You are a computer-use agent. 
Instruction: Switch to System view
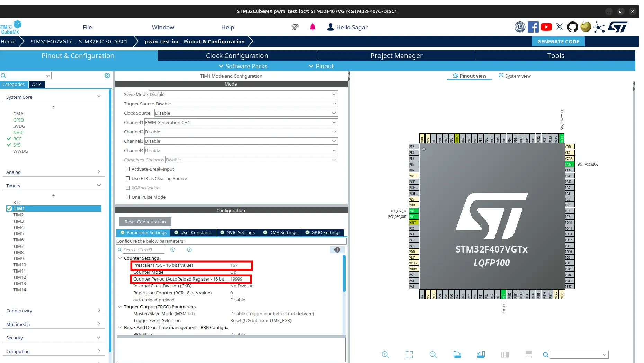[x=515, y=76]
